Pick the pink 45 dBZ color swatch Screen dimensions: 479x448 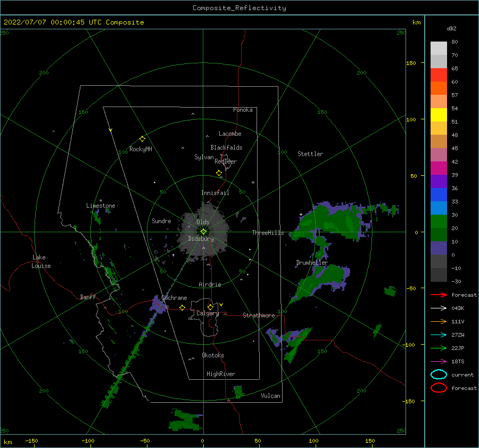[x=439, y=154]
